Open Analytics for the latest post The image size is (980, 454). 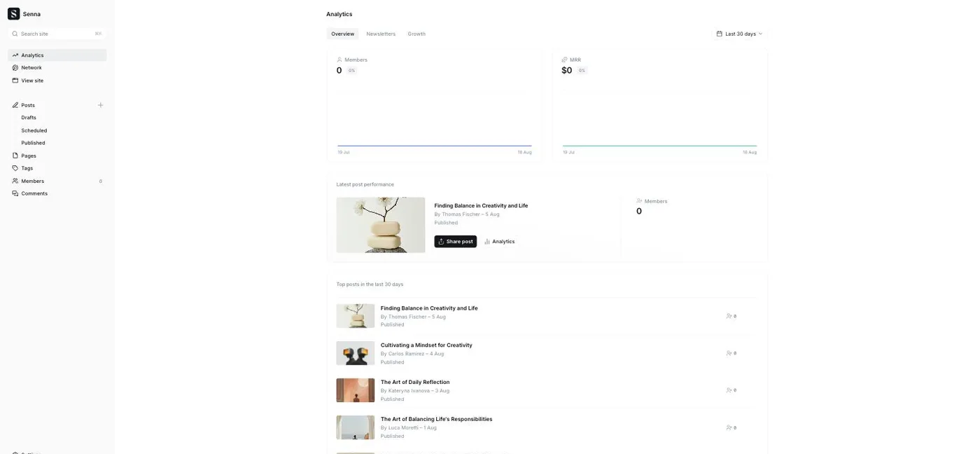click(500, 242)
